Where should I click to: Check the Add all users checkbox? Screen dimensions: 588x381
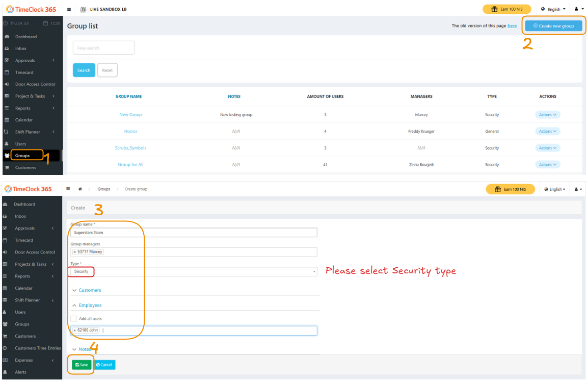pos(74,319)
